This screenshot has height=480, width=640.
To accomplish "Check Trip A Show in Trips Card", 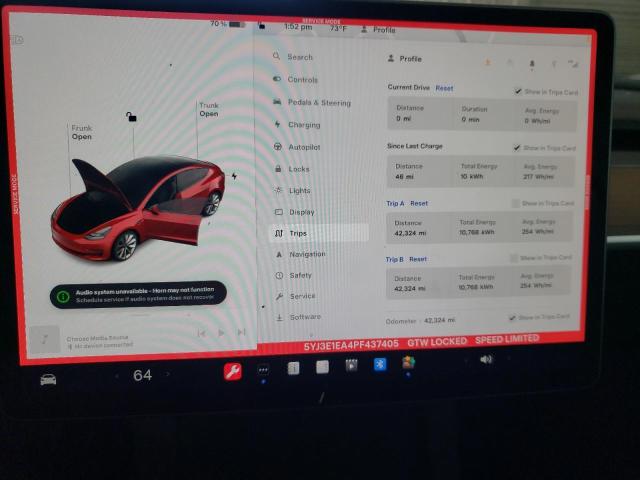I will 516,203.
